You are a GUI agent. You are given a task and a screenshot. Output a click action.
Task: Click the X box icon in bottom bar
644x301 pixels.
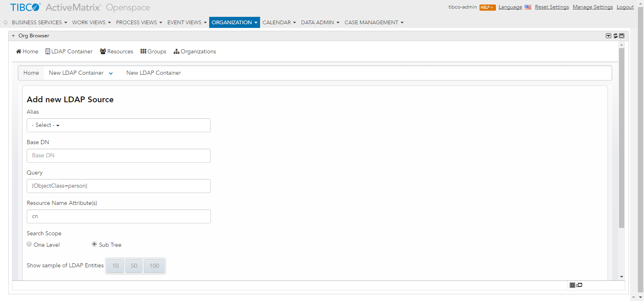572,285
